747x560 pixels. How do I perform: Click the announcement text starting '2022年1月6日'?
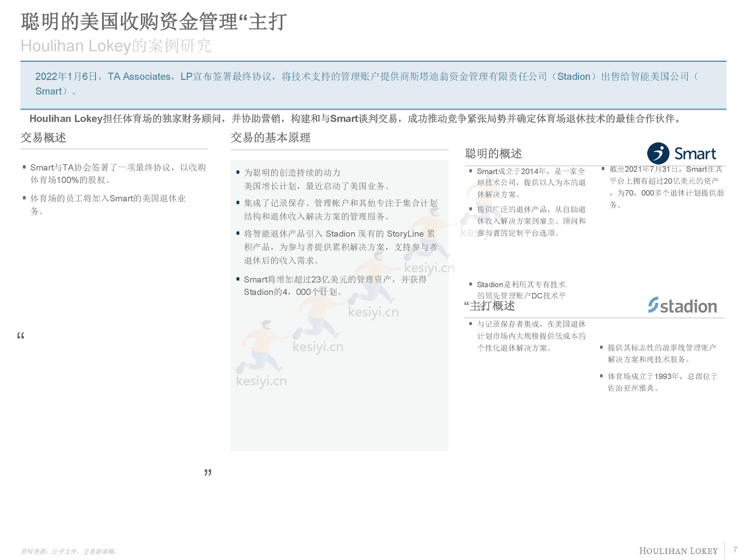coord(367,83)
